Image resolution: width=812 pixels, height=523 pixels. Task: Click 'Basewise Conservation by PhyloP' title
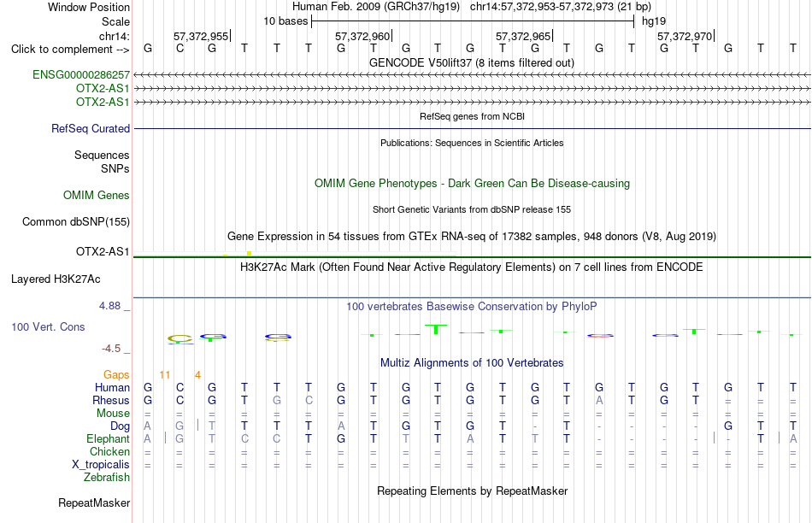472,307
